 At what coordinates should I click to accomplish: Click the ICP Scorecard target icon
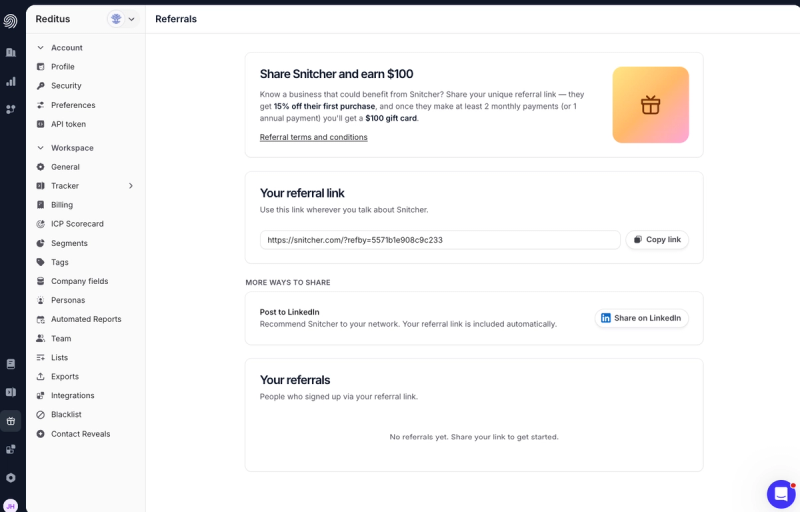(x=41, y=224)
